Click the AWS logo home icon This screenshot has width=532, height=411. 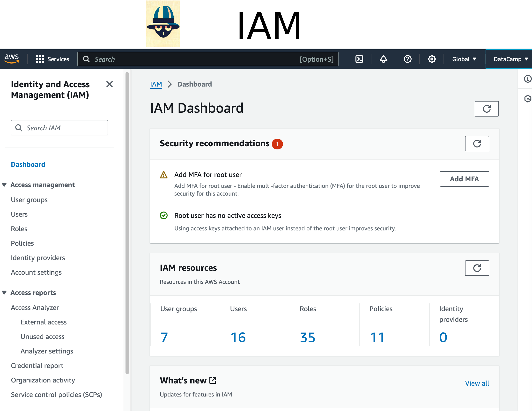(12, 59)
